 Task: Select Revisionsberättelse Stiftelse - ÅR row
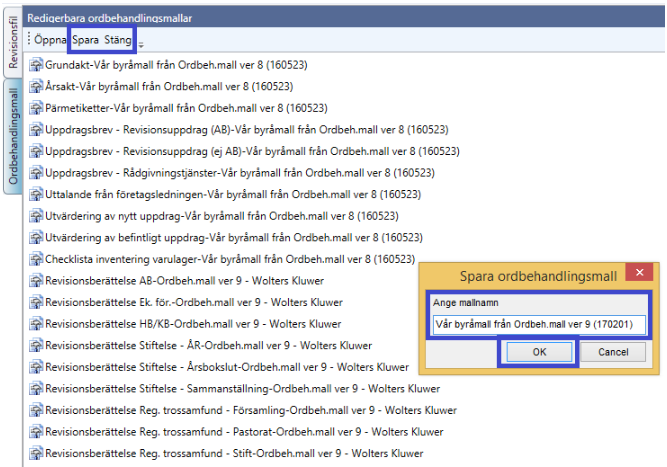pos(208,345)
